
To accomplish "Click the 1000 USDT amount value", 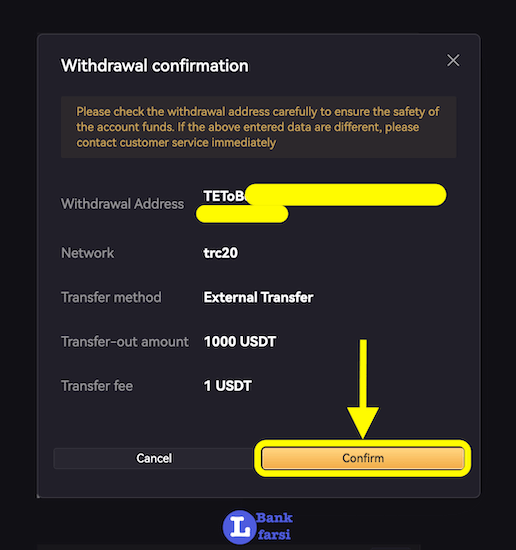I will [x=240, y=342].
